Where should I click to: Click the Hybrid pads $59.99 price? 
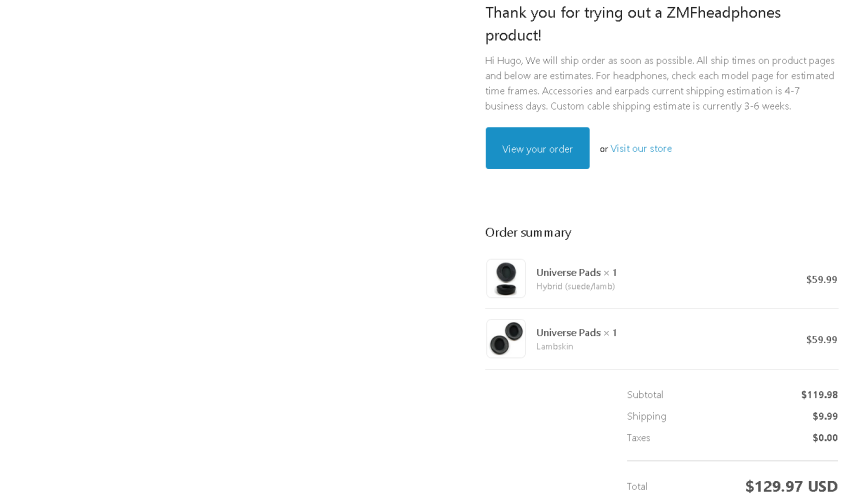tap(821, 279)
